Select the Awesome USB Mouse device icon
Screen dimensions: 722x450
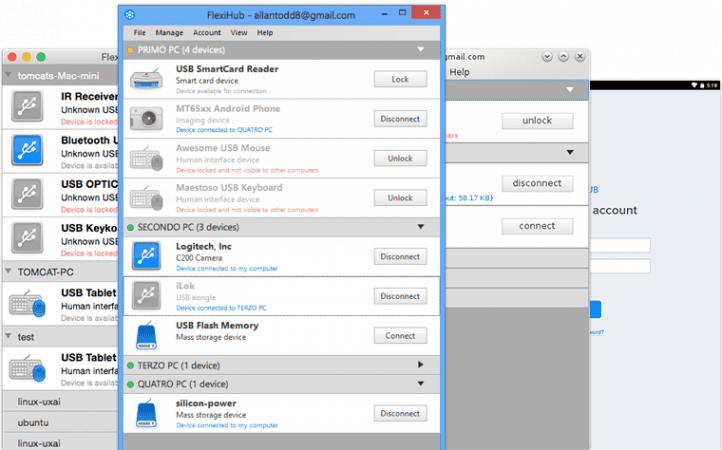(x=146, y=158)
